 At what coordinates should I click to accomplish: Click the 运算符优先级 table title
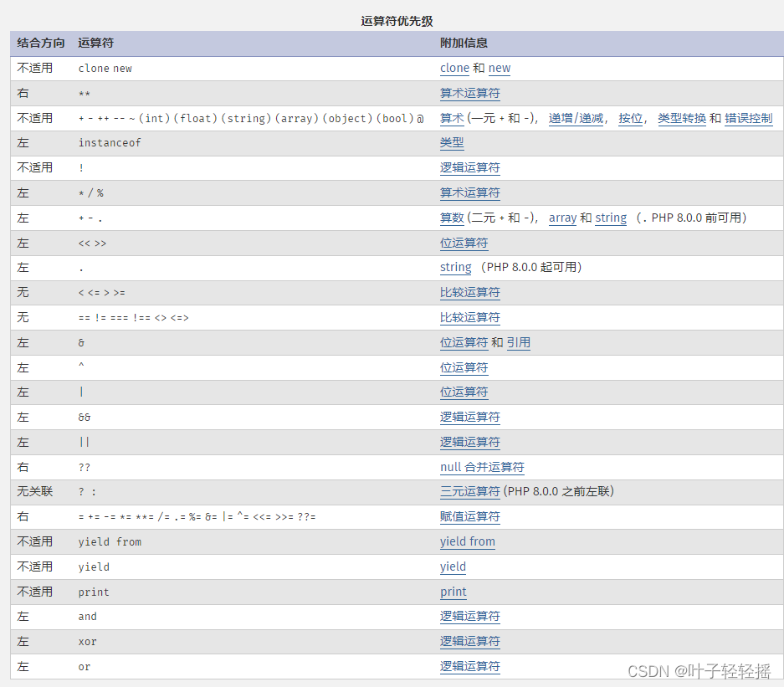pos(397,21)
